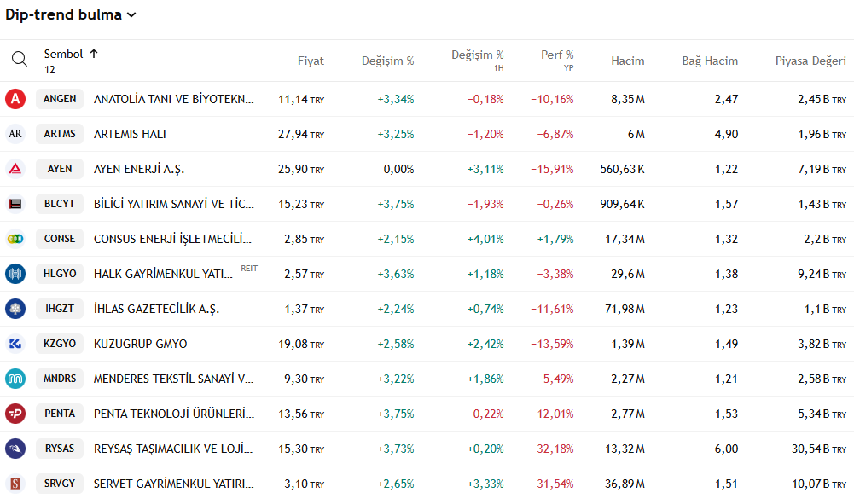
Task: Click the SRVGY company logo icon
Action: (x=15, y=484)
